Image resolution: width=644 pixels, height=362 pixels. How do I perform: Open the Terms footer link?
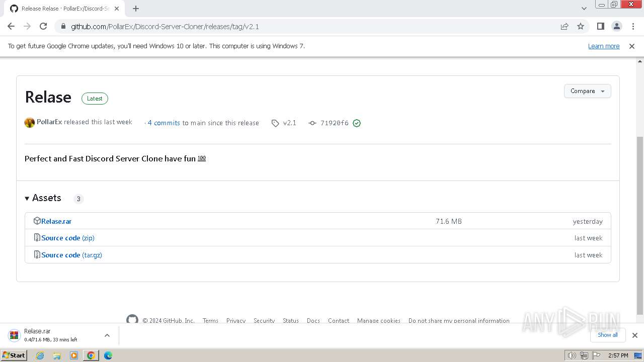(x=210, y=321)
